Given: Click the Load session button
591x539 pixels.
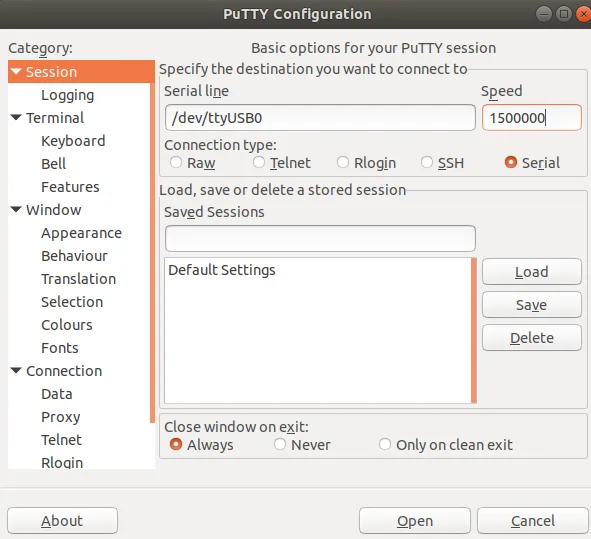Looking at the screenshot, I should pos(532,271).
